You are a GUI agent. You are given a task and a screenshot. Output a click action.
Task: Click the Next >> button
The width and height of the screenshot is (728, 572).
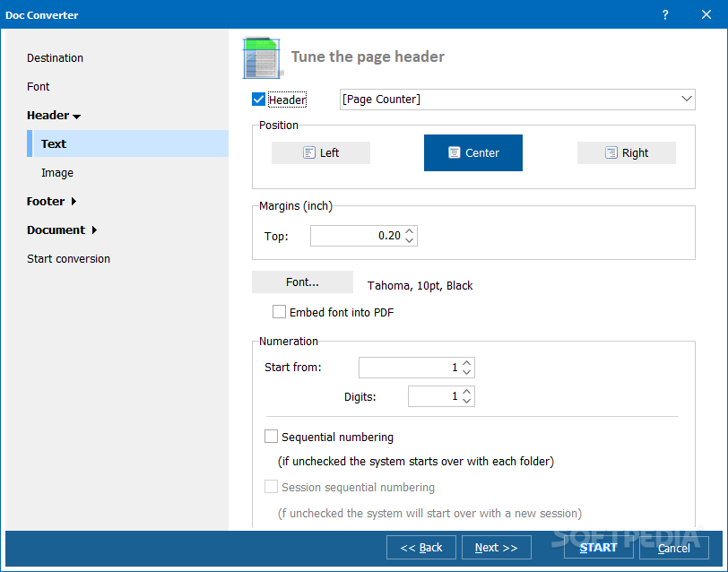point(497,548)
